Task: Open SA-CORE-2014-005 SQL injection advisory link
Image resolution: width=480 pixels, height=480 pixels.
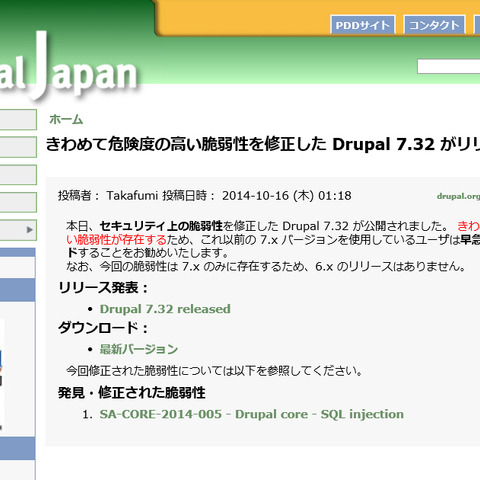Action: (x=252, y=414)
